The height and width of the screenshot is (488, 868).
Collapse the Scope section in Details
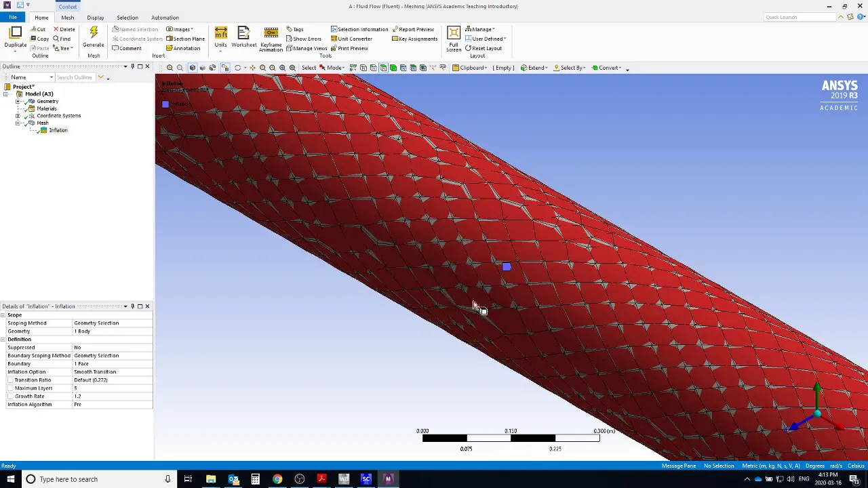(x=3, y=315)
